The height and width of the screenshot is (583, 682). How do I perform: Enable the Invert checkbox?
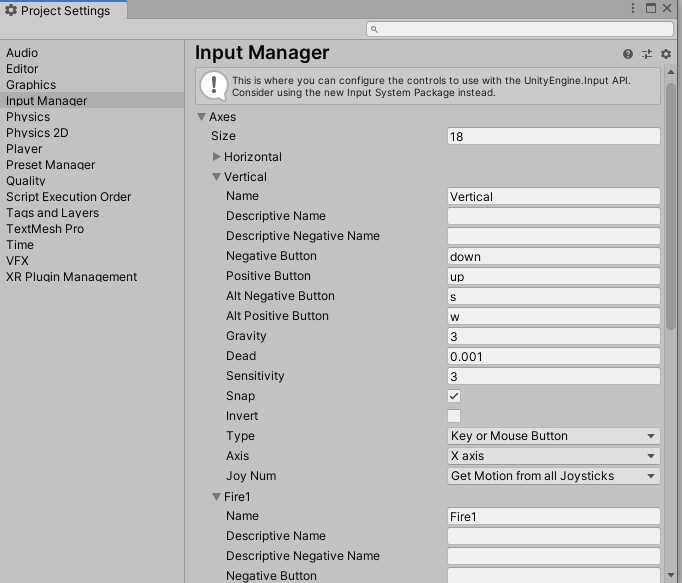pos(454,416)
